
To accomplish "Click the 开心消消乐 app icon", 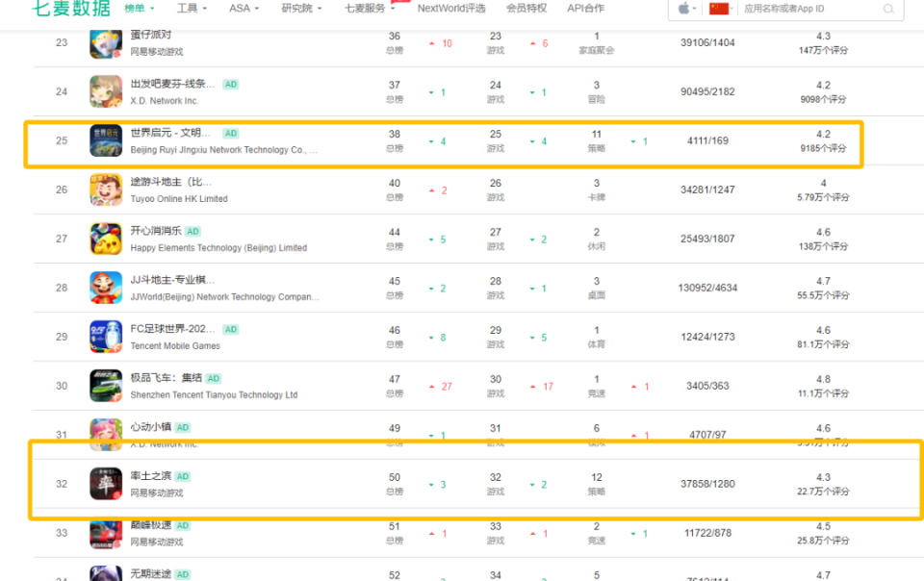I will point(106,239).
